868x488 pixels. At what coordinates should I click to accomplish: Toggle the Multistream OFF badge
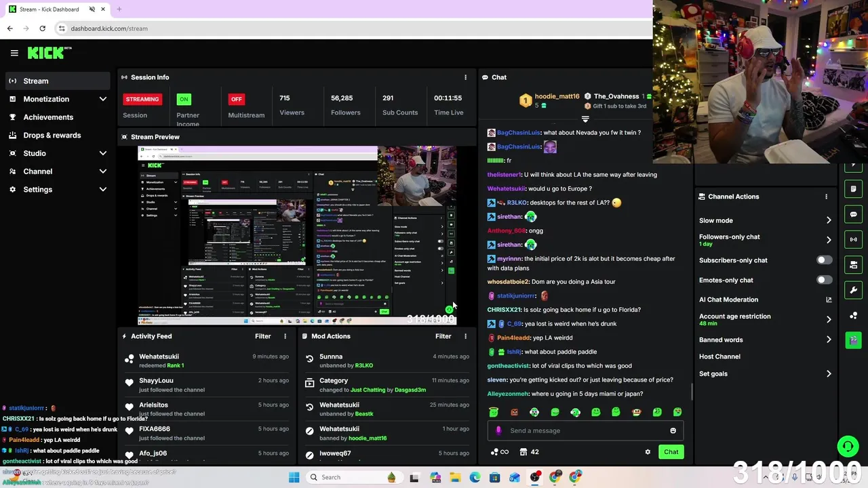pos(236,99)
